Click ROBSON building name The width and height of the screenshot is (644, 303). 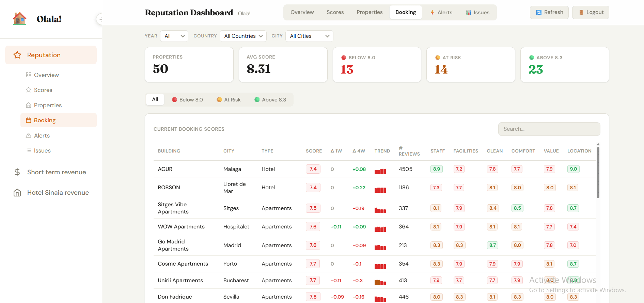coord(169,188)
